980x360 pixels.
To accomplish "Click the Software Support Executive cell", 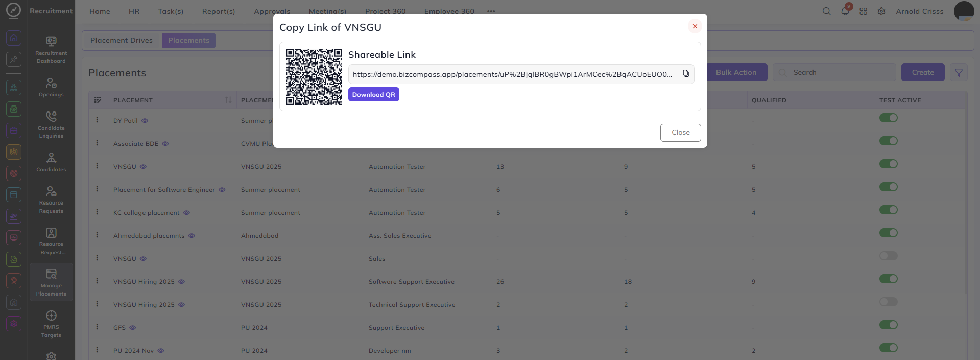I will [411, 282].
